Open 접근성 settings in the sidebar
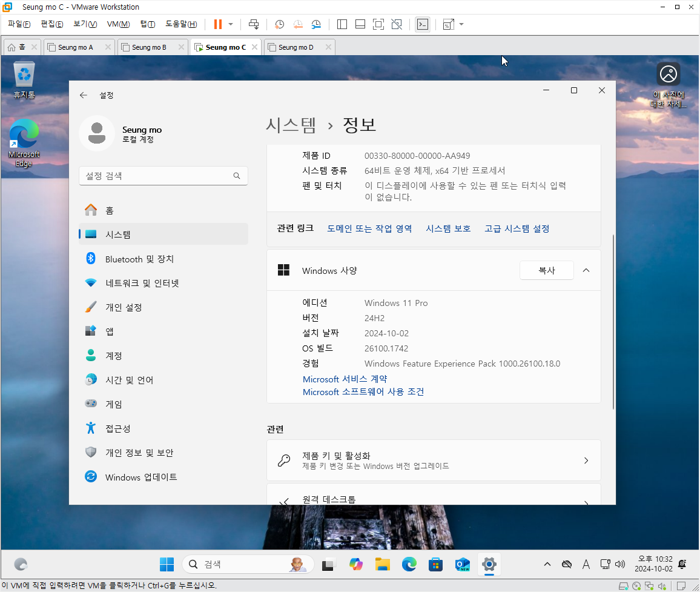 (x=163, y=428)
